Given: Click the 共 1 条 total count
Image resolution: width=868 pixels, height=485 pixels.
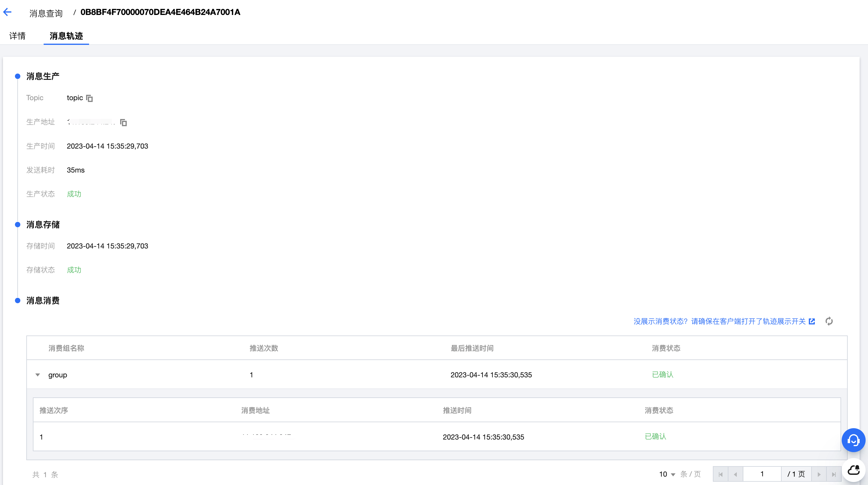Looking at the screenshot, I should click(x=45, y=475).
